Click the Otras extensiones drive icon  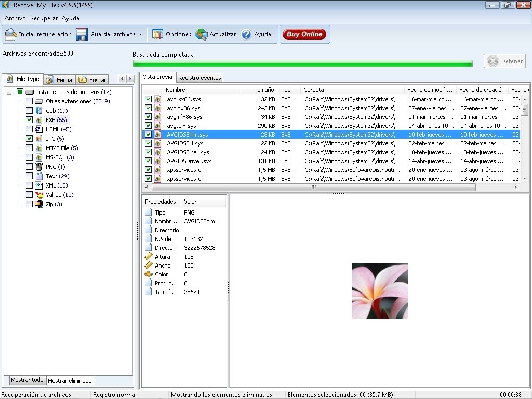[39, 101]
